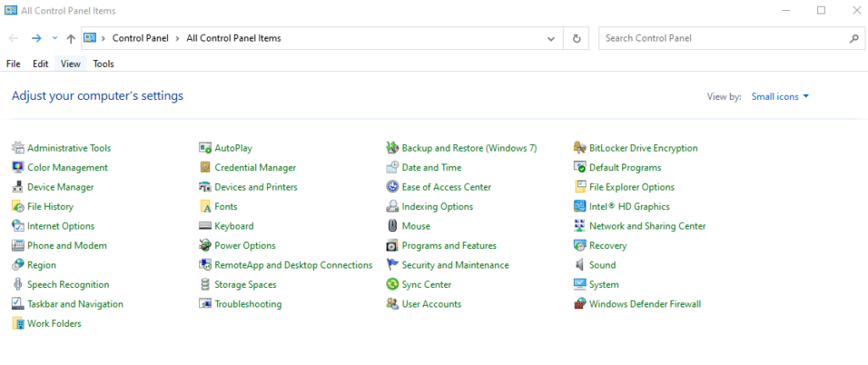868x365 pixels.
Task: Click the Intel HD Graphics icon
Action: point(581,207)
